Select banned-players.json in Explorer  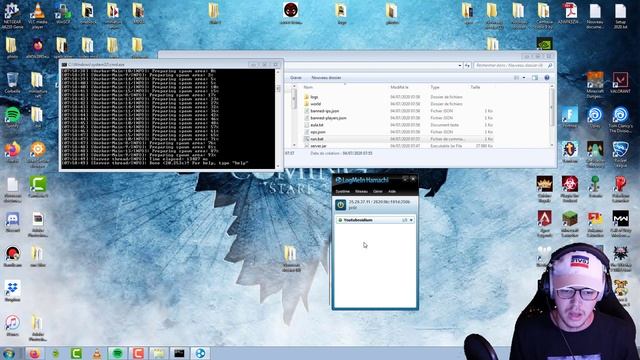click(328, 118)
